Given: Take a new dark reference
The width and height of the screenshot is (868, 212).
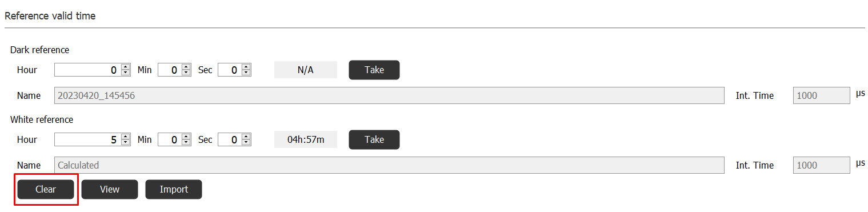Looking at the screenshot, I should tap(374, 70).
